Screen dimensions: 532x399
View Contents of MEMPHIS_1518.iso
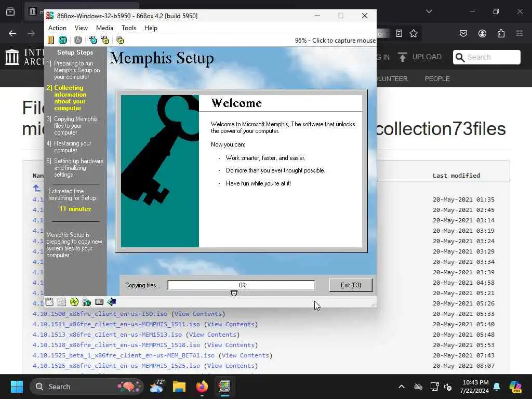(x=231, y=345)
